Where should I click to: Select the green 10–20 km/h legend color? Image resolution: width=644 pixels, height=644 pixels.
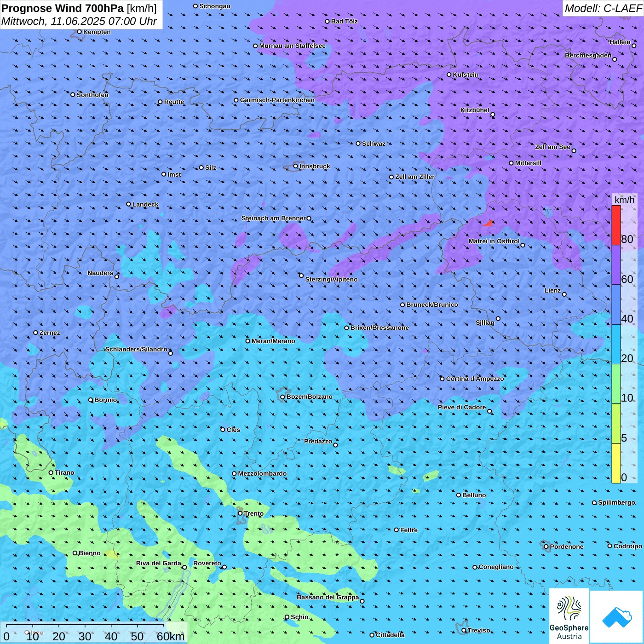point(616,384)
